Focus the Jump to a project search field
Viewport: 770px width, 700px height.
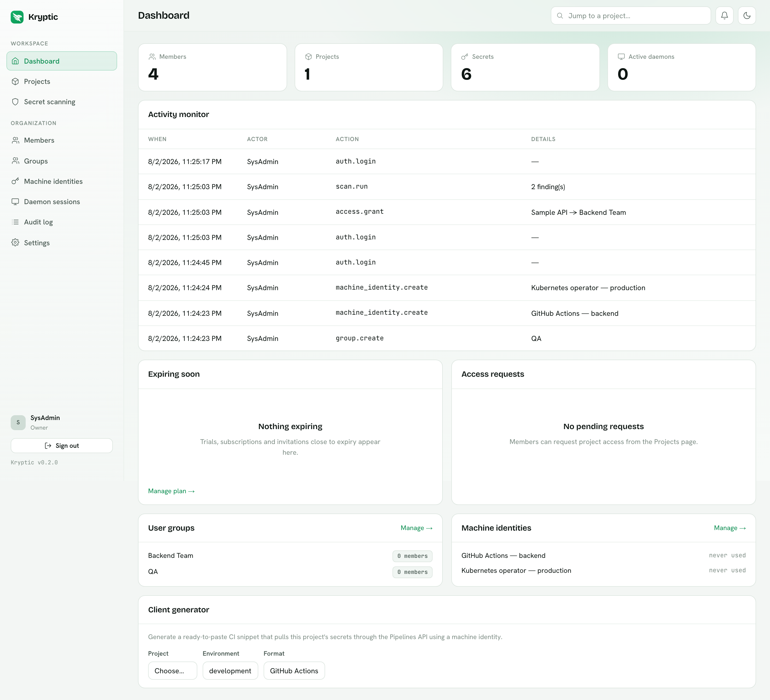631,16
